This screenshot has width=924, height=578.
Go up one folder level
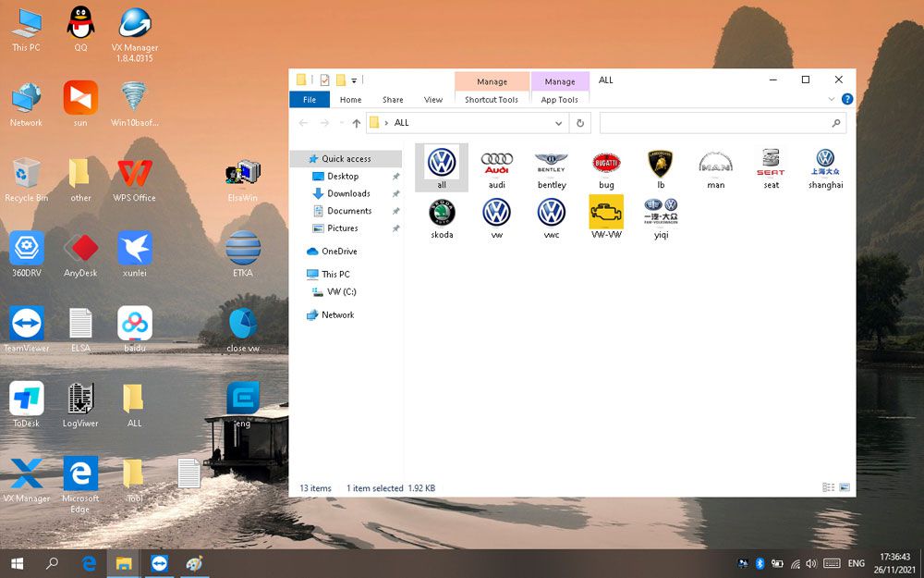pos(356,123)
